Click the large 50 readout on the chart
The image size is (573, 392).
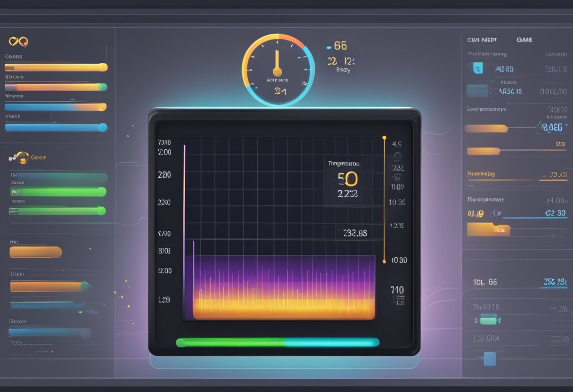tap(348, 179)
